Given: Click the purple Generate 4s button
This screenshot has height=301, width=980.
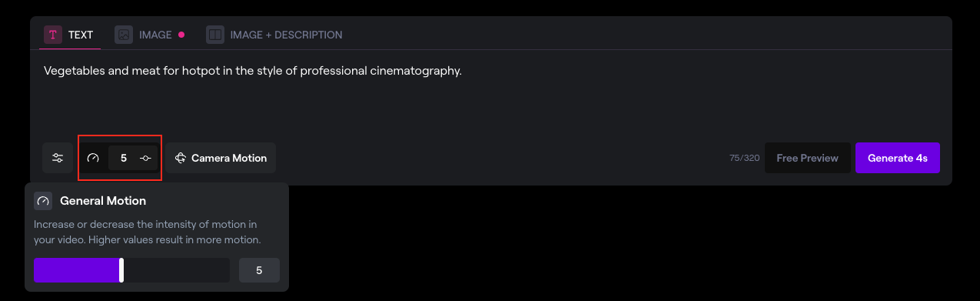Looking at the screenshot, I should [898, 158].
